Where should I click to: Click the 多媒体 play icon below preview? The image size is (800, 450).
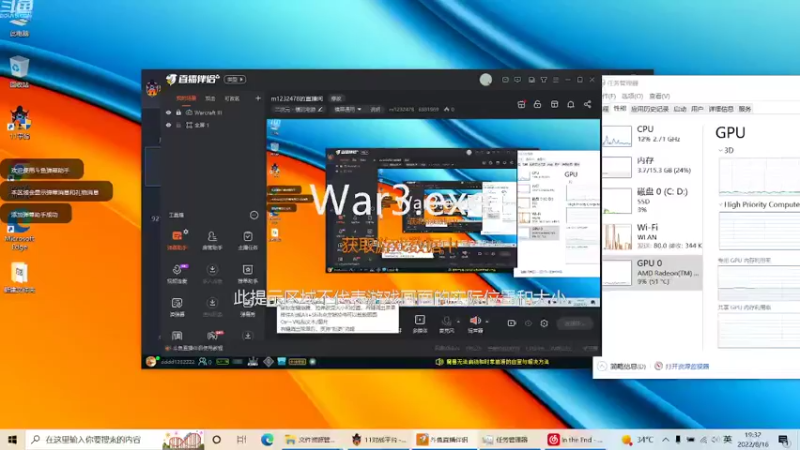tap(420, 323)
